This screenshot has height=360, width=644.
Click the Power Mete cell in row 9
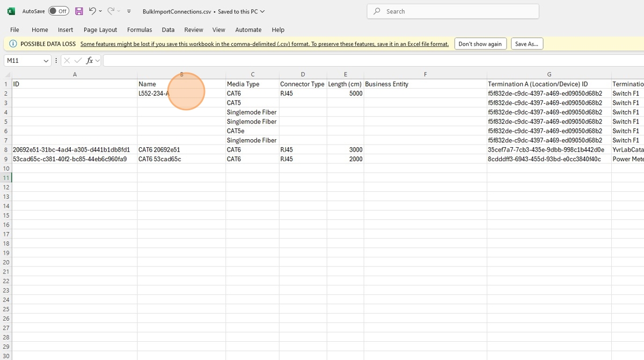point(628,159)
